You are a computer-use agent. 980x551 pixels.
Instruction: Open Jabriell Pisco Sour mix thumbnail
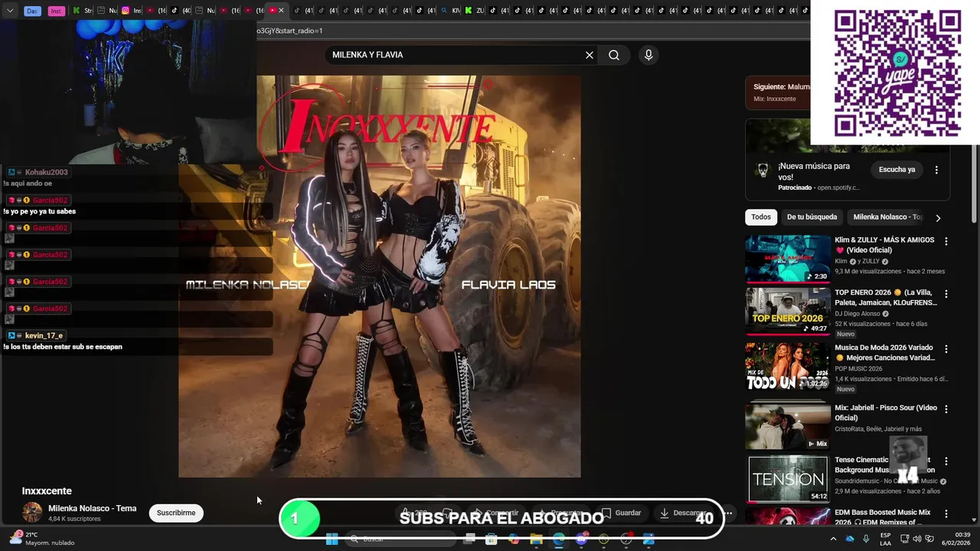[788, 426]
